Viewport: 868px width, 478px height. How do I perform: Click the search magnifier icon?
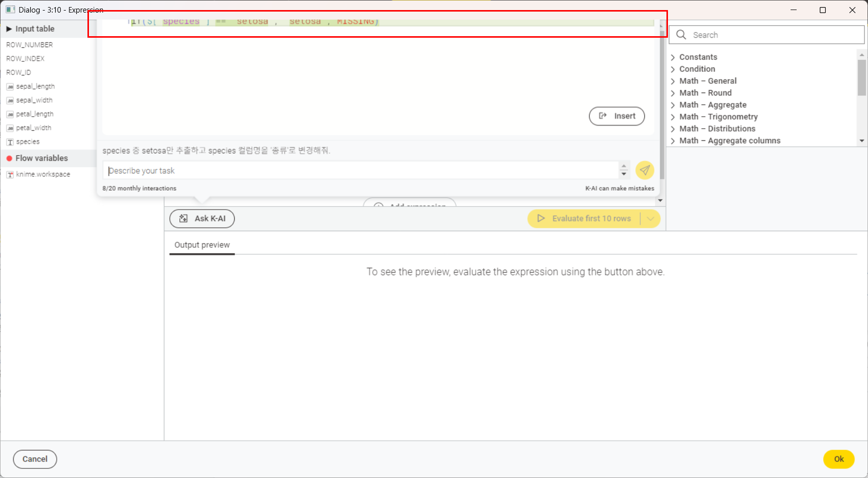pyautogui.click(x=681, y=35)
